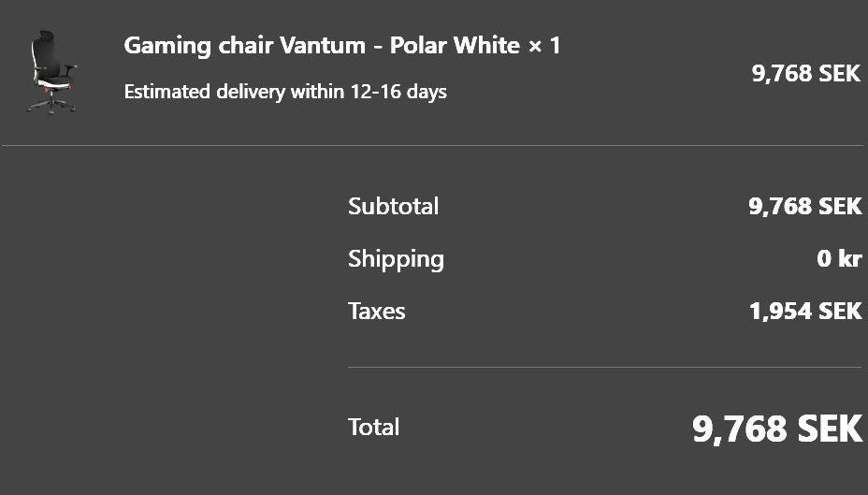Click the × 1 quantity indicator
Viewport: 868px width, 495px height.
point(544,45)
